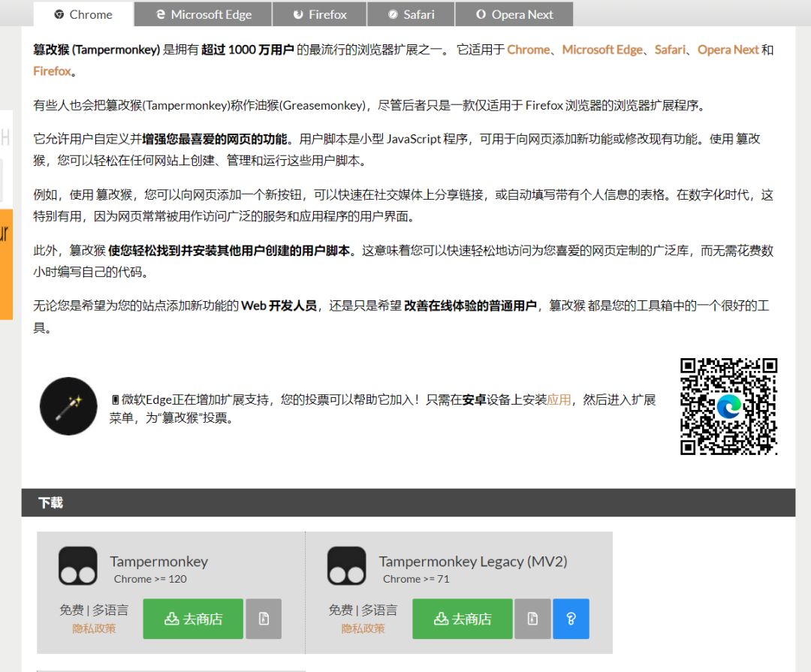Click the Edge QR code image

click(728, 407)
